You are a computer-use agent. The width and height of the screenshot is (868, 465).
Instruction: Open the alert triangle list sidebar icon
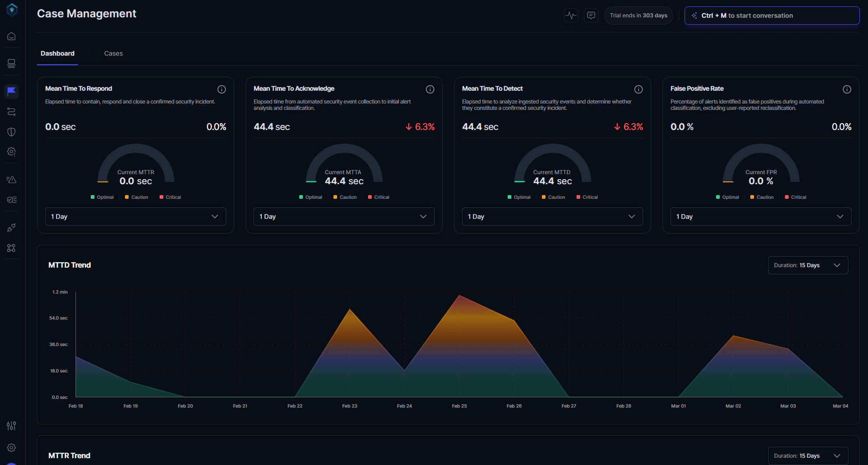[11, 180]
